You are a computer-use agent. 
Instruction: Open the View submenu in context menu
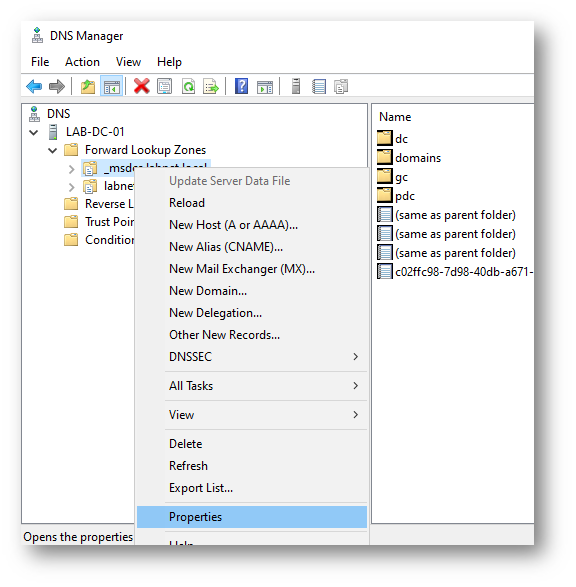(252, 415)
